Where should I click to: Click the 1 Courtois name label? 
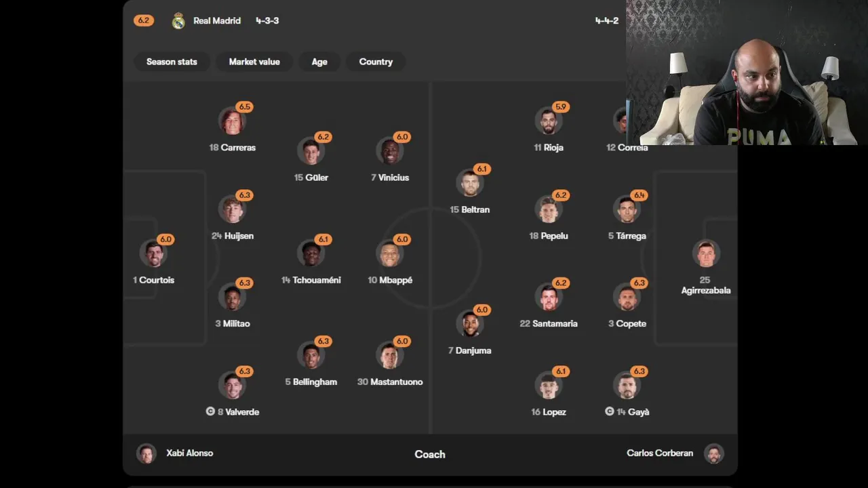point(154,280)
